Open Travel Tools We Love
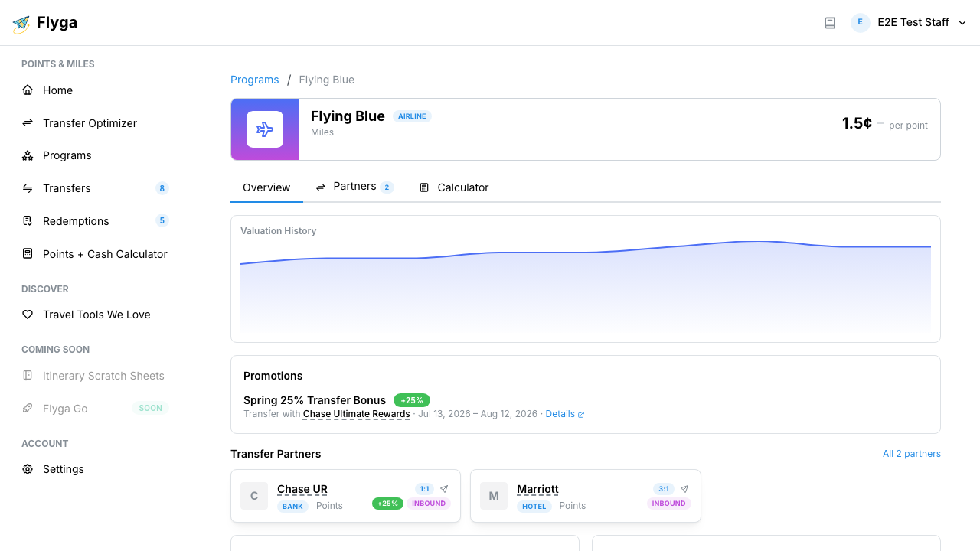This screenshot has width=980, height=551. tap(95, 315)
